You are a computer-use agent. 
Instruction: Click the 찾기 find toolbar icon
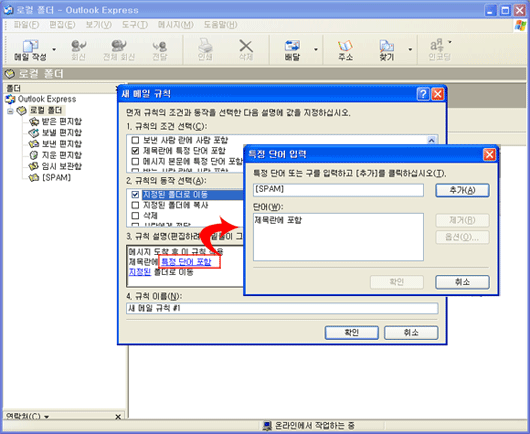[386, 46]
